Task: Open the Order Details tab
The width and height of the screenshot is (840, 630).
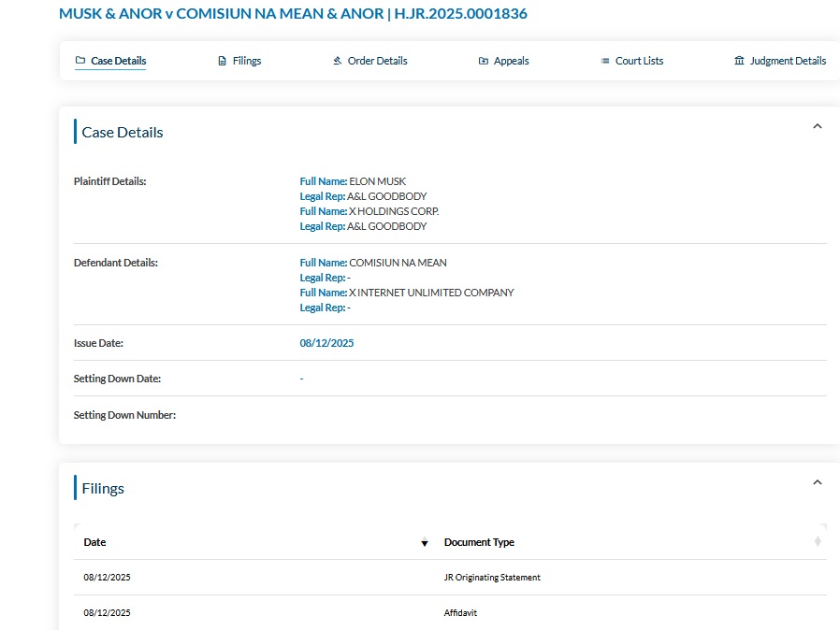Action: point(370,61)
